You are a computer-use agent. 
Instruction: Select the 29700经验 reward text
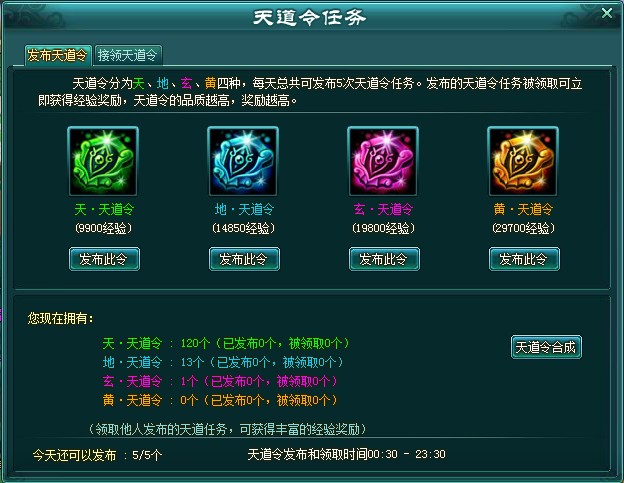pos(523,228)
